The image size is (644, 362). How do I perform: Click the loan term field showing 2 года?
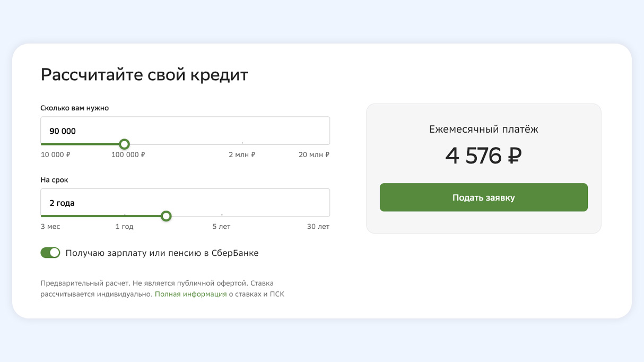(x=185, y=203)
